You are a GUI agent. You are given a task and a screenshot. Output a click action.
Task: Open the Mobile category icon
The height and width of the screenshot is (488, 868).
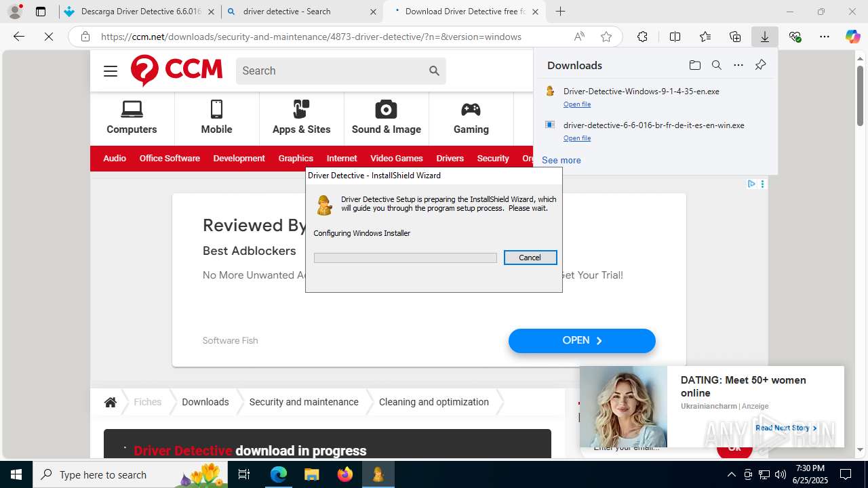(x=216, y=118)
